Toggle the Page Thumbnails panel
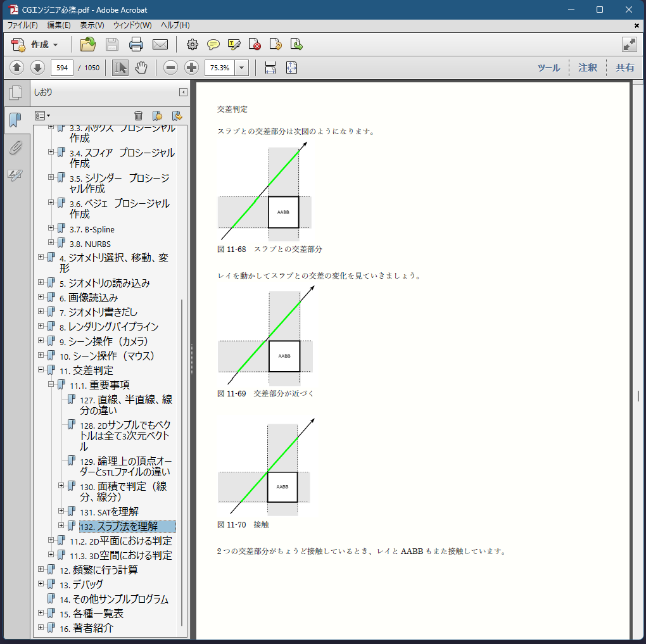Image resolution: width=646 pixels, height=644 pixels. point(15,92)
